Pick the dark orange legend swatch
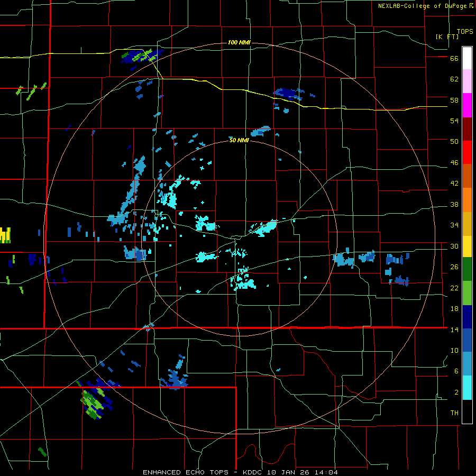This screenshot has width=476, height=476. point(467,176)
